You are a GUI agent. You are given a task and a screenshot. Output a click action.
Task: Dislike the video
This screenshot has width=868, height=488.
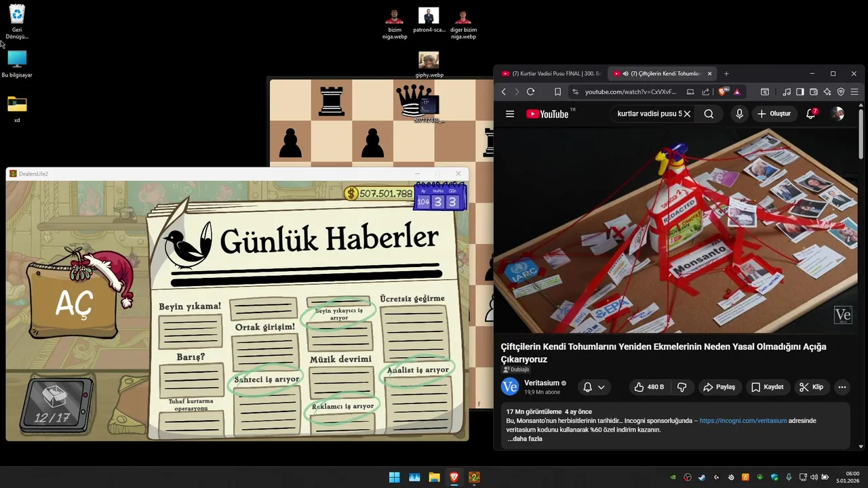[682, 387]
